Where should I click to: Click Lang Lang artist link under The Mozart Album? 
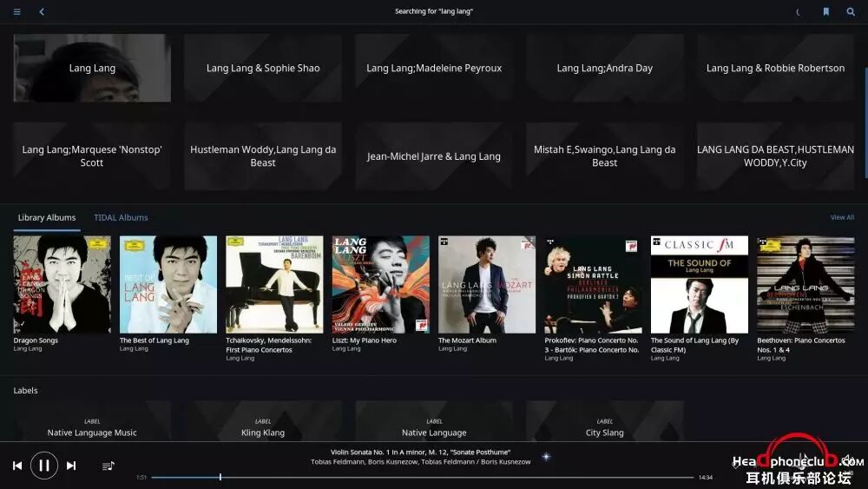click(453, 349)
